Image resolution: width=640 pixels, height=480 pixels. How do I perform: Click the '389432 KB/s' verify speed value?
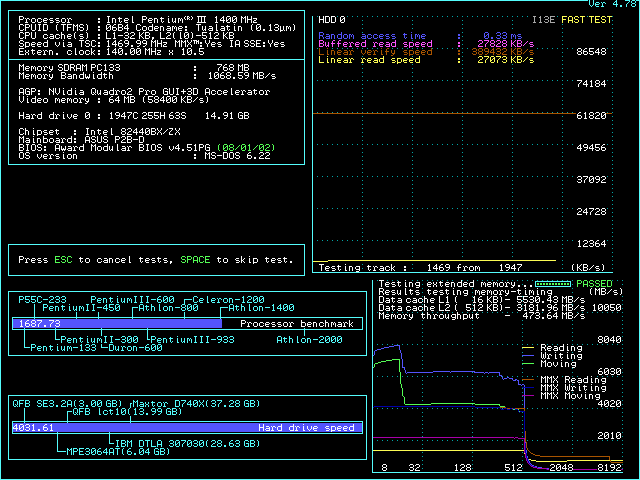tap(502, 52)
